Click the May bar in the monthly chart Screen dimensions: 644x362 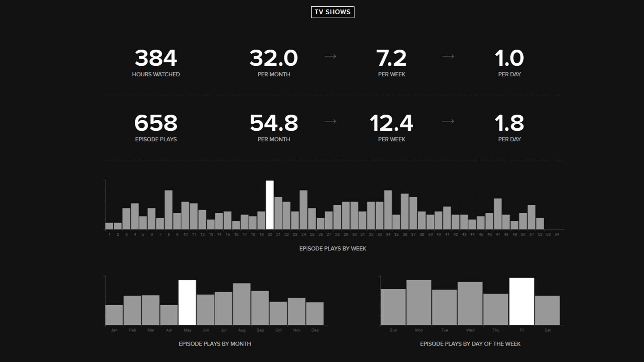point(187,302)
